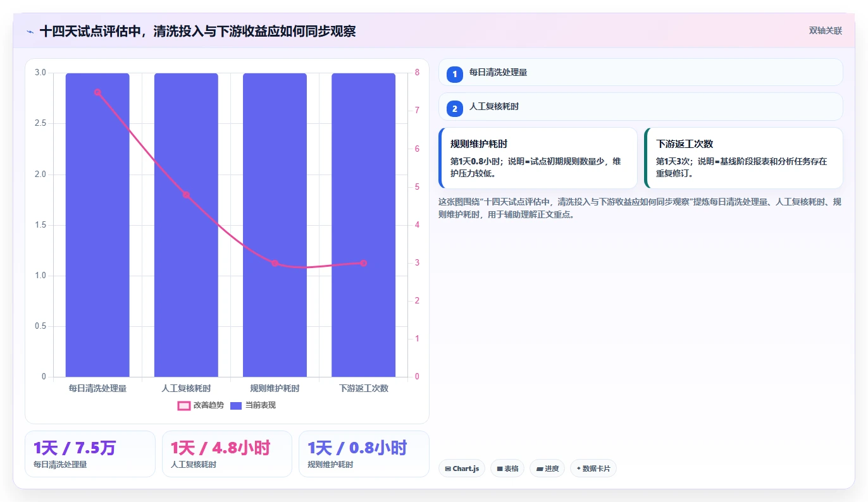Open the 下游返工次数 detail card
This screenshot has height=502, width=868.
coord(743,158)
